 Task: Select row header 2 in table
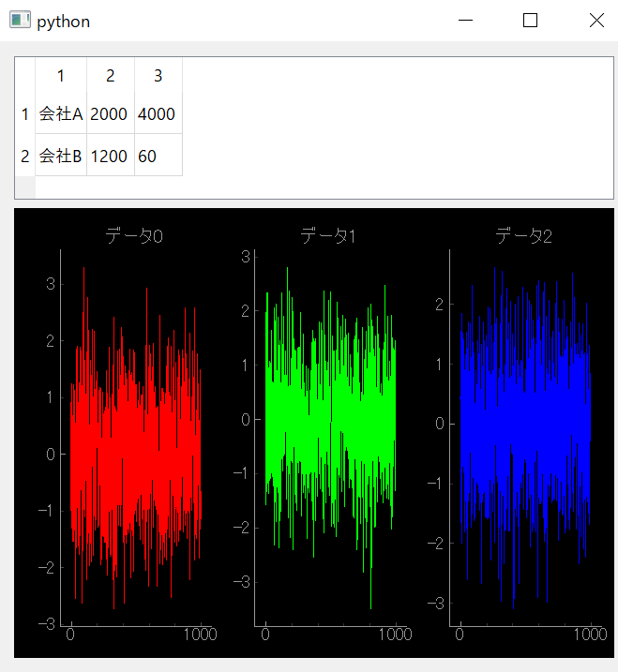(25, 156)
